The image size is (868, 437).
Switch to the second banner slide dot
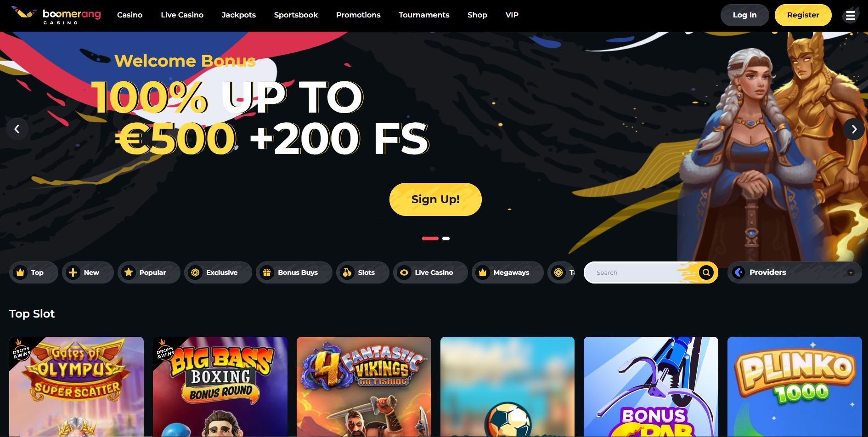(446, 238)
